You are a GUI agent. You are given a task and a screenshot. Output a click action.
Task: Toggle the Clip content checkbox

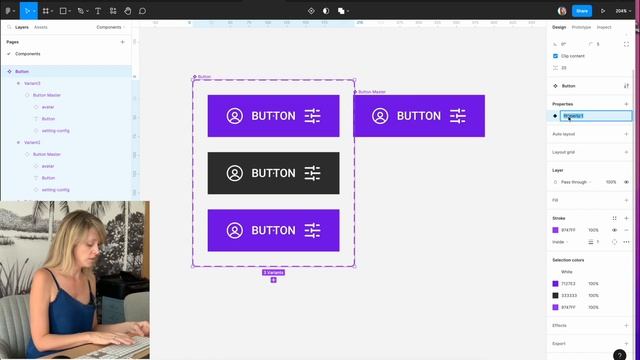(x=555, y=56)
